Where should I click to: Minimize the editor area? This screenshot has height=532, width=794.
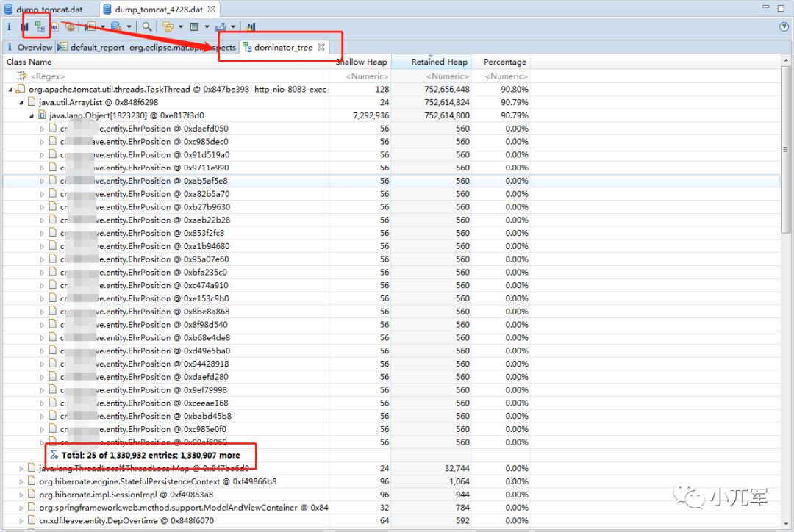pos(765,7)
